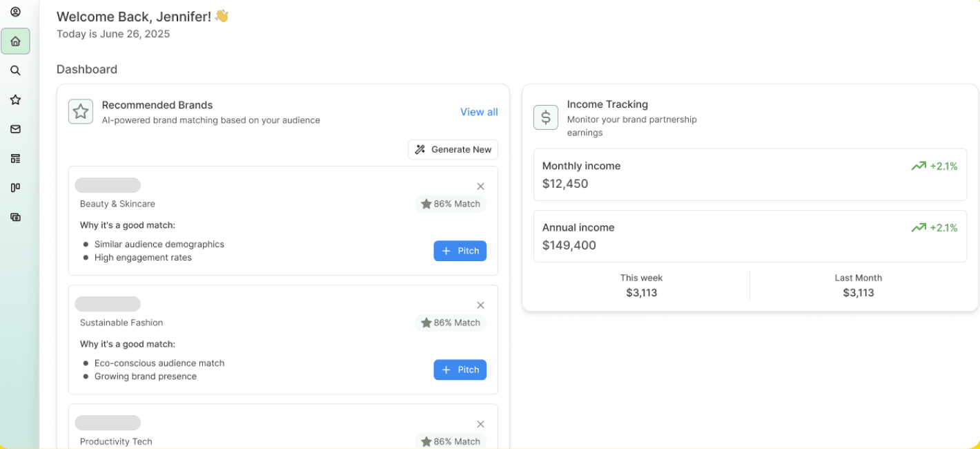The width and height of the screenshot is (980, 449).
Task: Dismiss the Productivity Tech recommendation
Action: pyautogui.click(x=480, y=423)
